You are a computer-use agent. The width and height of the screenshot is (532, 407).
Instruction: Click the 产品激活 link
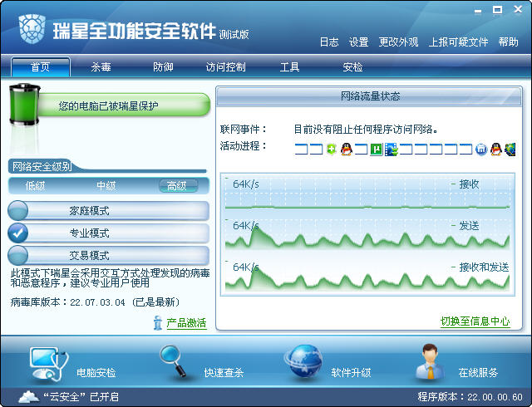186,323
